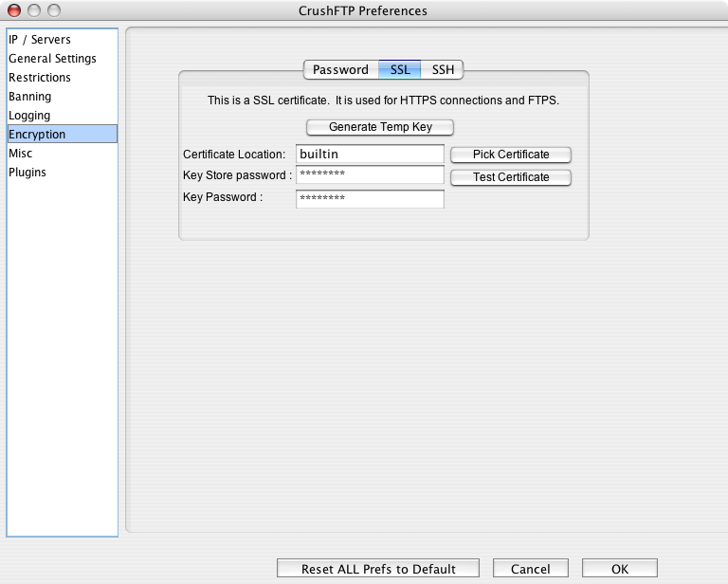
Task: Click the Generate Temp Key button
Action: pos(380,127)
